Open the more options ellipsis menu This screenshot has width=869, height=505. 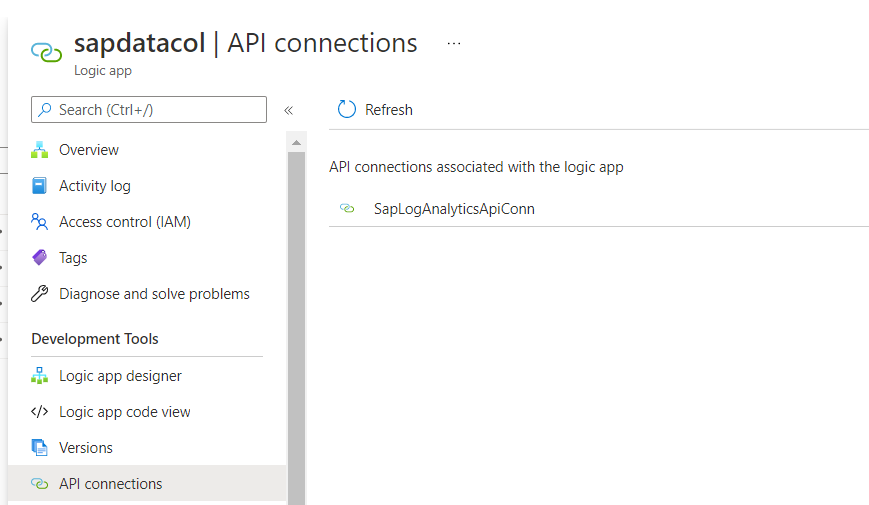coord(454,43)
